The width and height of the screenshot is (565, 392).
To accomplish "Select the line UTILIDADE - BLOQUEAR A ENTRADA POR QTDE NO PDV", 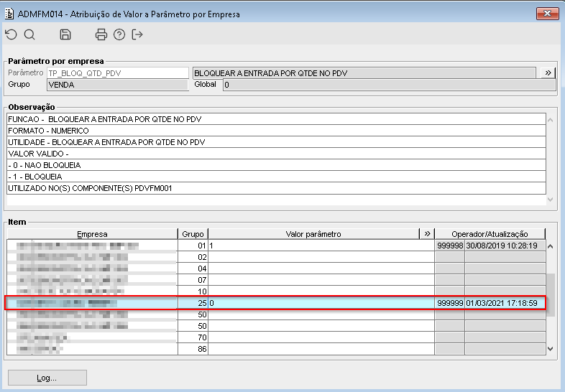I will click(276, 142).
